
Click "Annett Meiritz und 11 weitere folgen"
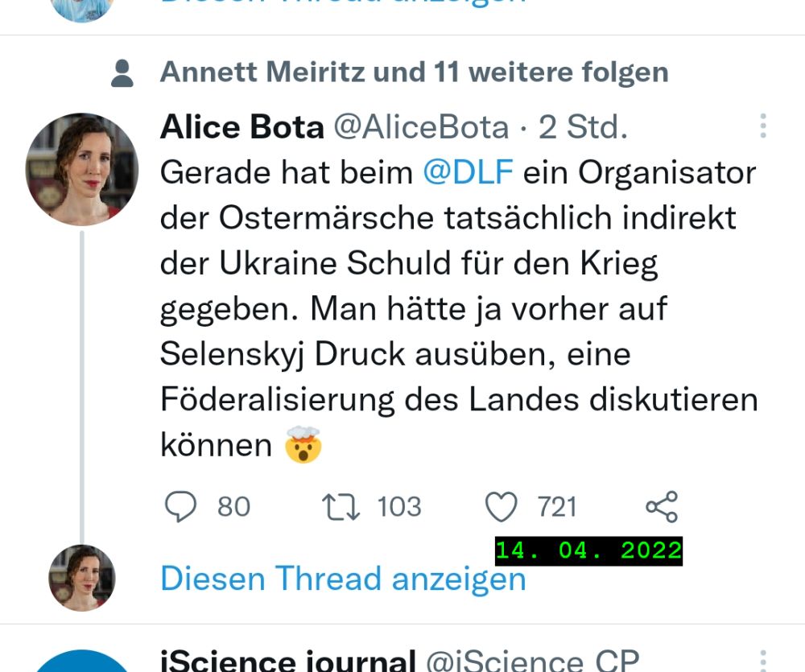[414, 72]
